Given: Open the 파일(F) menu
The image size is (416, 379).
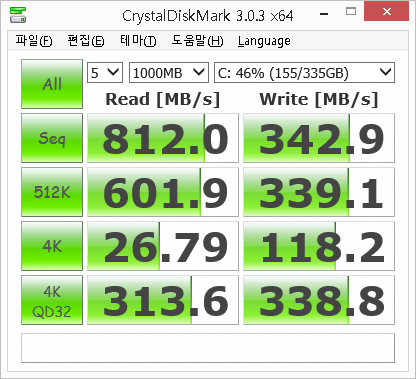Looking at the screenshot, I should [x=34, y=41].
